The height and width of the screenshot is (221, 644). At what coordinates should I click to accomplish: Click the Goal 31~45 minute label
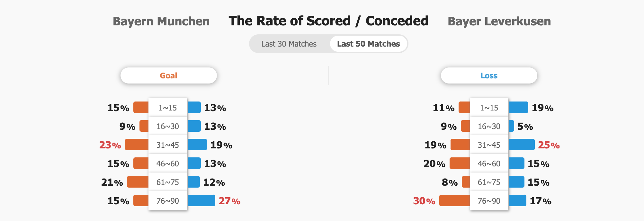(x=168, y=145)
